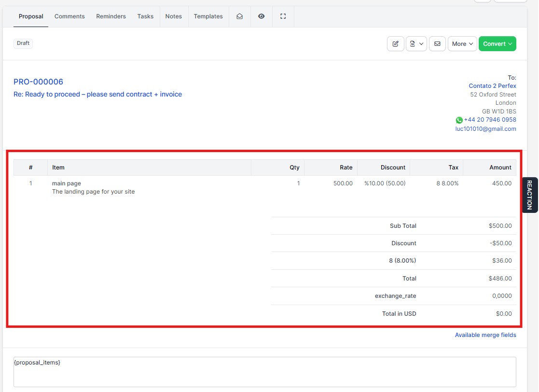The width and height of the screenshot is (539, 392).
Task: Click the 450.00 amount cell
Action: point(501,183)
